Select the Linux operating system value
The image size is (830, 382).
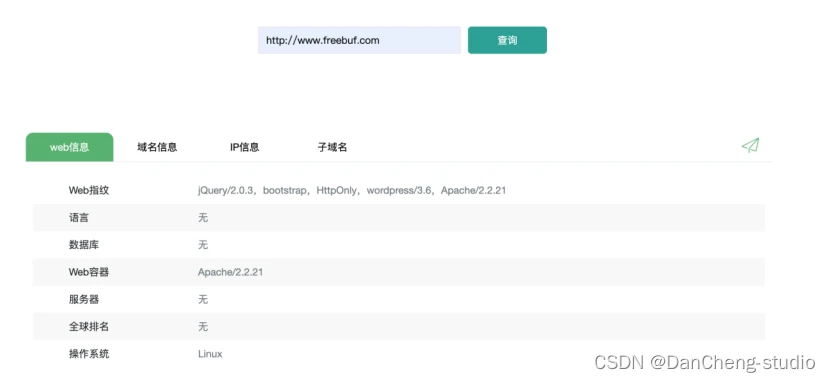210,354
